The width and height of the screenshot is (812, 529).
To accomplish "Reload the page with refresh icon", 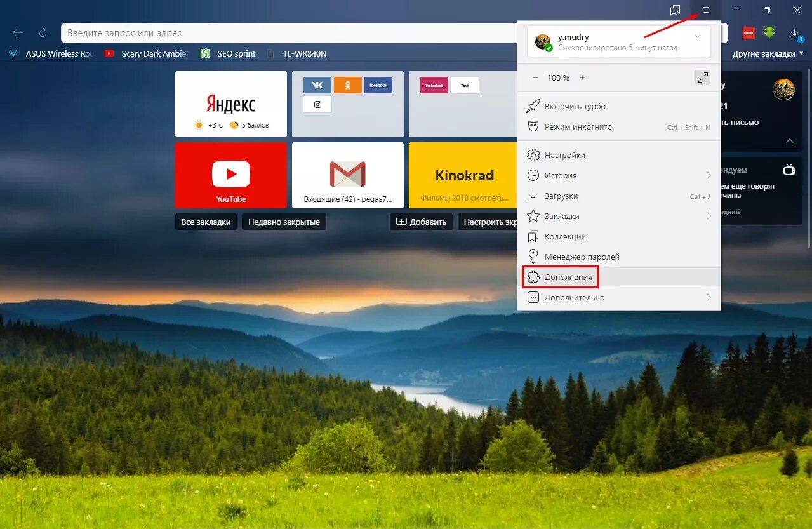I will 43,33.
